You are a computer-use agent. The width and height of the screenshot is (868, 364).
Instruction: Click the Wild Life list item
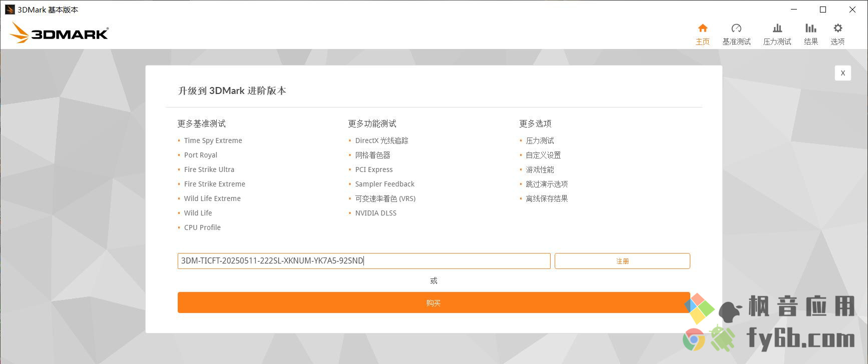tap(198, 213)
